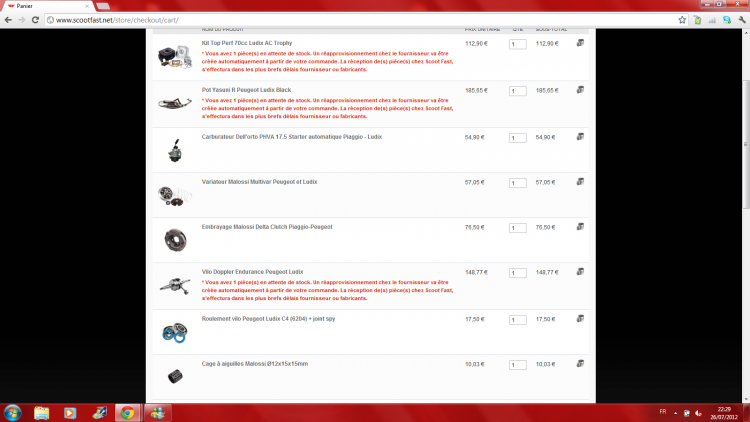Open Variateur Malossi Multivar Peugeot et Ludix

pos(259,182)
